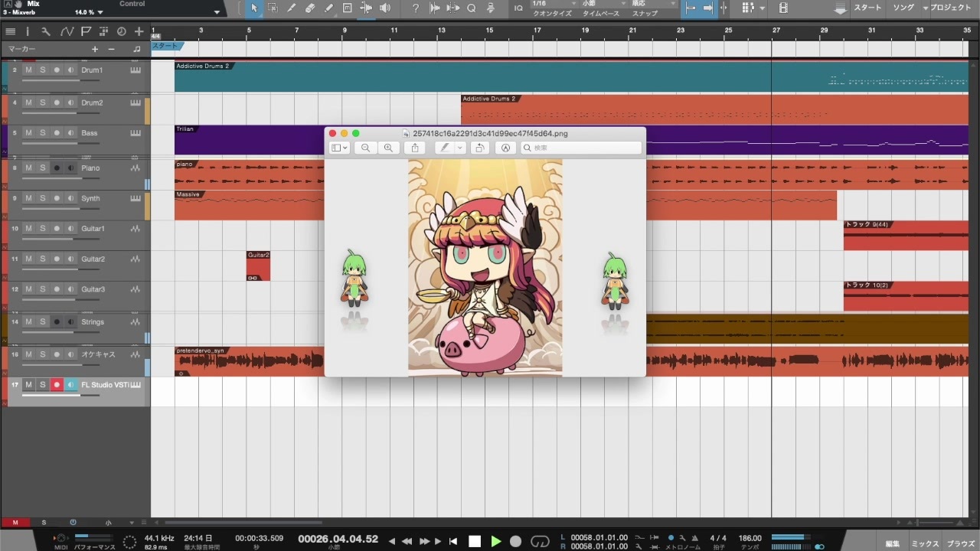
Task: Select the Arrow tool in the toolbar
Action: point(254,8)
